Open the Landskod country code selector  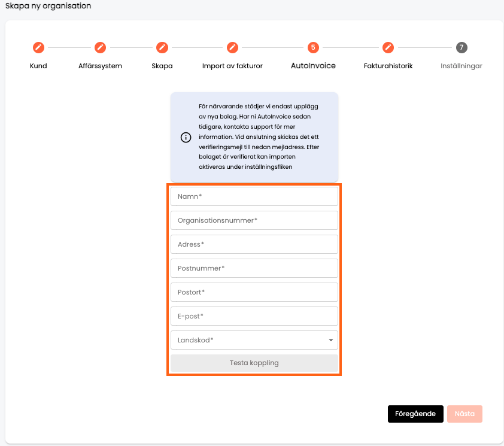(254, 340)
